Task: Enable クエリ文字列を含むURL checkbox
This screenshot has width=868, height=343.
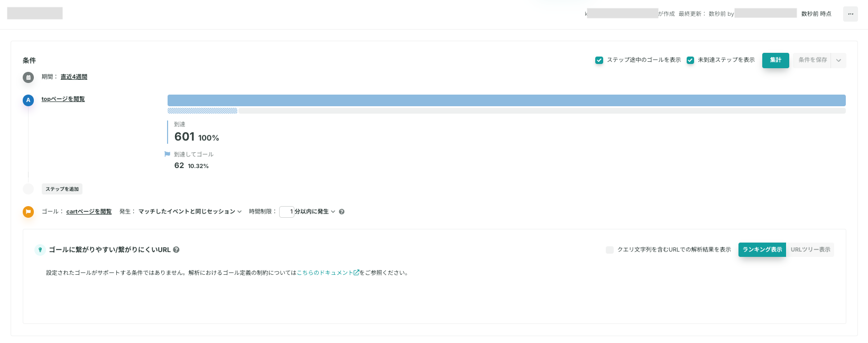Action: click(x=610, y=250)
